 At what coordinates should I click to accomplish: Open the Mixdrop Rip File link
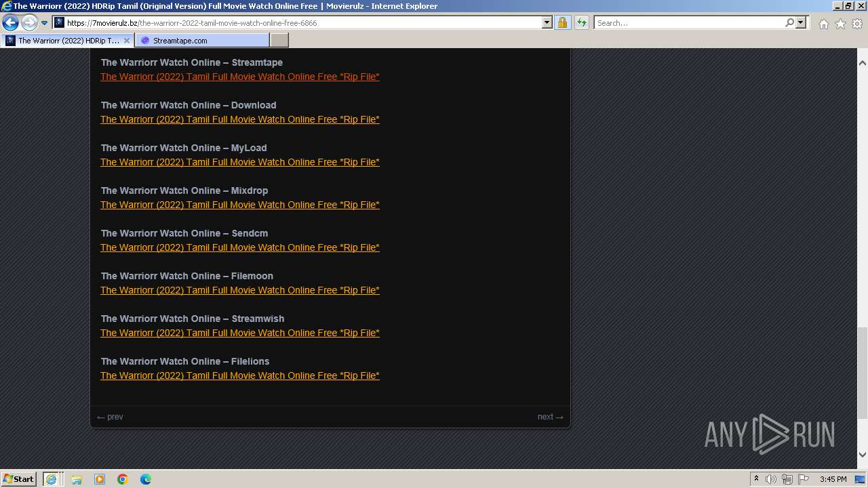pyautogui.click(x=240, y=205)
